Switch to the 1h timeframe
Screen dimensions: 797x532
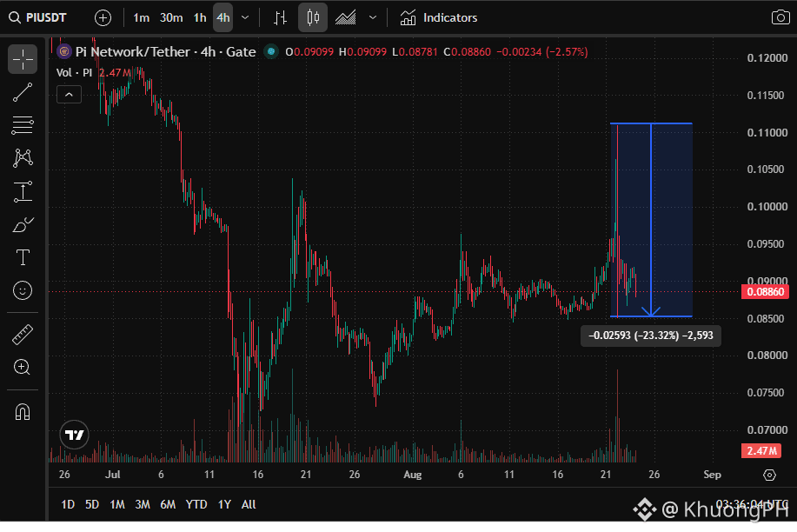tap(200, 17)
